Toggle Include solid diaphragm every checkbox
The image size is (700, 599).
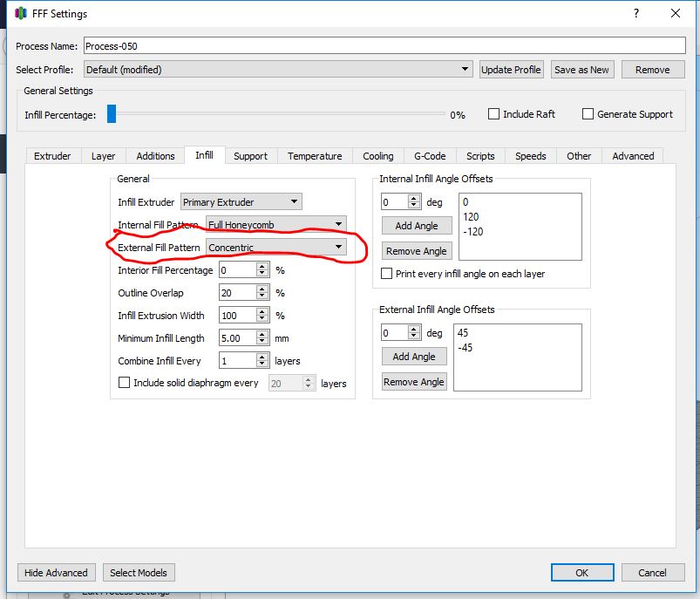tap(124, 383)
